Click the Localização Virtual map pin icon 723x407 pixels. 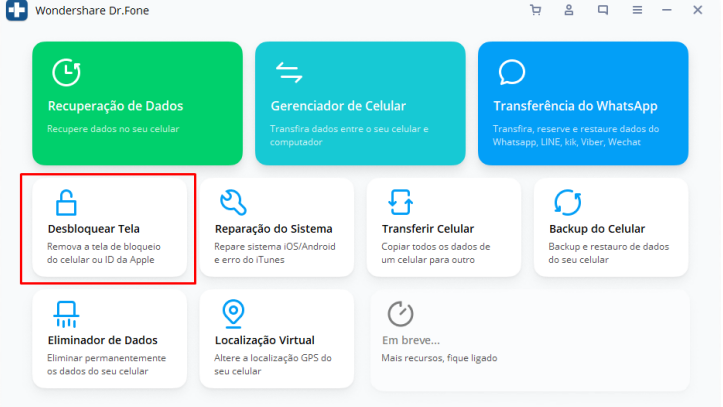tap(233, 314)
